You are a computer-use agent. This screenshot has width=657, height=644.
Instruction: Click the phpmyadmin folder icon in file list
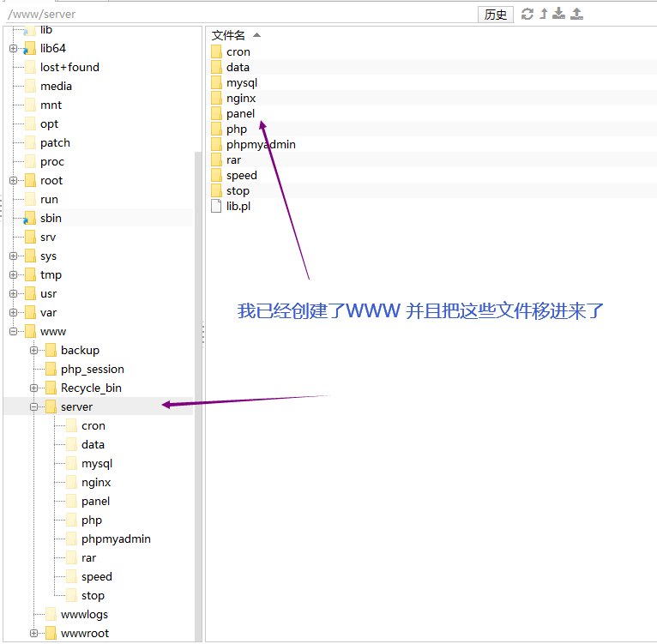pos(216,145)
